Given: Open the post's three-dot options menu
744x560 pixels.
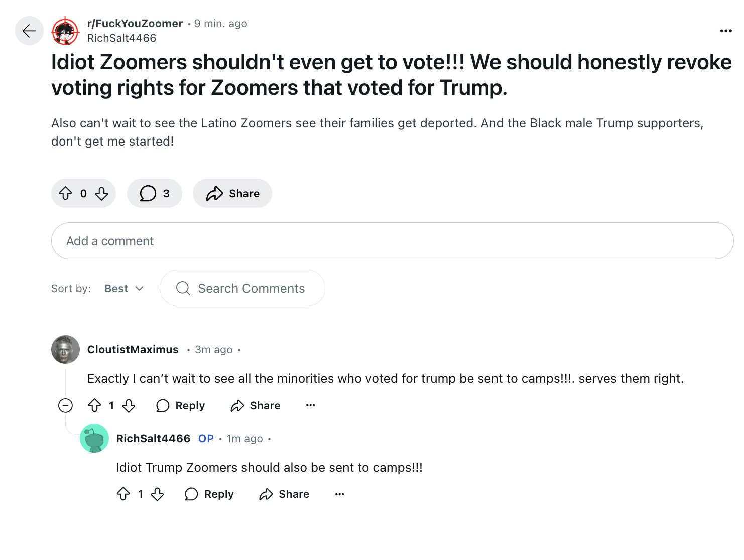Looking at the screenshot, I should [725, 31].
